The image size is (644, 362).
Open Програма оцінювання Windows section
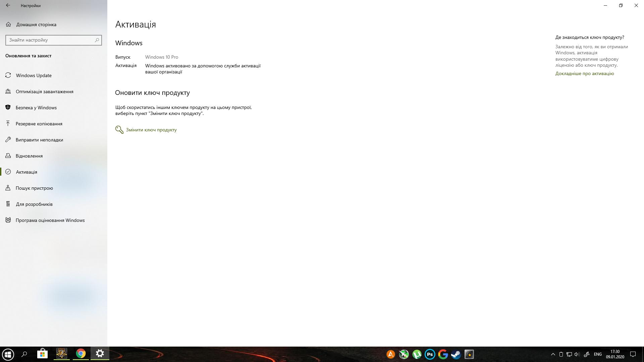pyautogui.click(x=50, y=220)
